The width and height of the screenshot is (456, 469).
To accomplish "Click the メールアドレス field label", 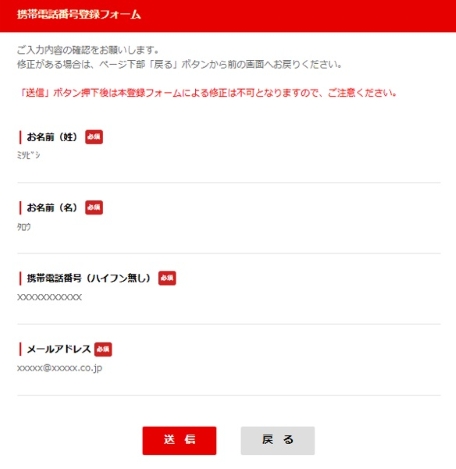I will point(59,349).
